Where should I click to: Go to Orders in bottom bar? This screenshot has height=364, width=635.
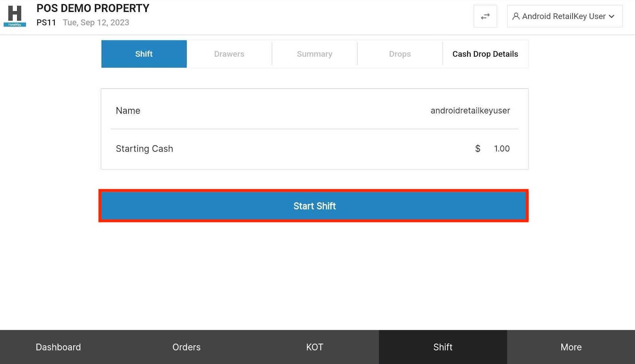point(186,347)
